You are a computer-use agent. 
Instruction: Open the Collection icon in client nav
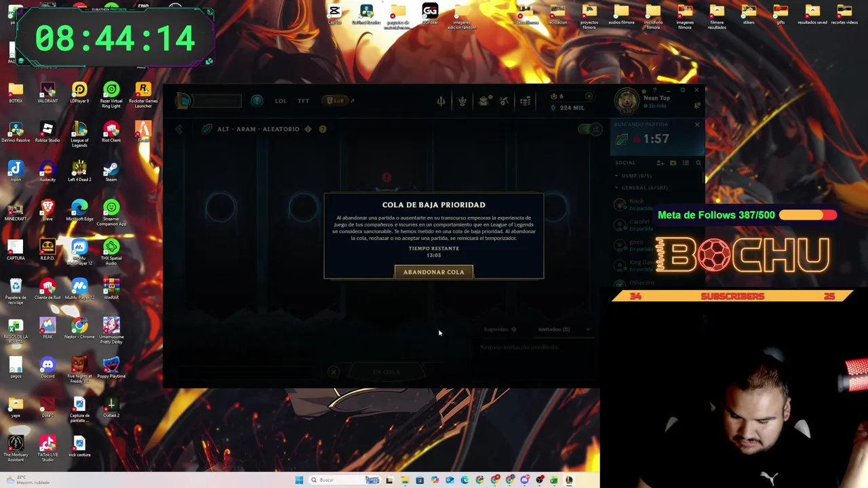(x=462, y=101)
